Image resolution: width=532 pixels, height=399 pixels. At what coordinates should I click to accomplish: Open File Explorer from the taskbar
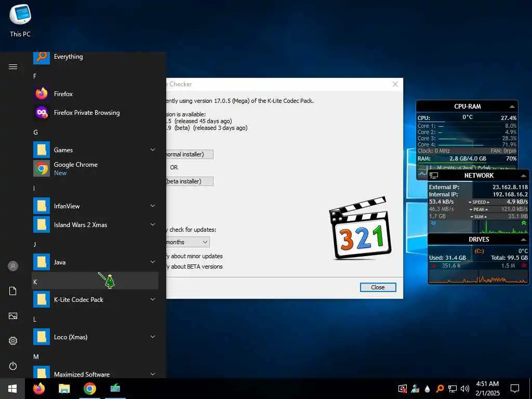click(x=64, y=389)
